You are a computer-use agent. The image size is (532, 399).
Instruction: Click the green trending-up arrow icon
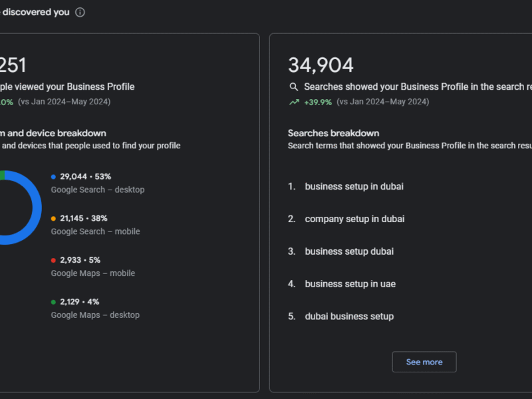(x=294, y=102)
